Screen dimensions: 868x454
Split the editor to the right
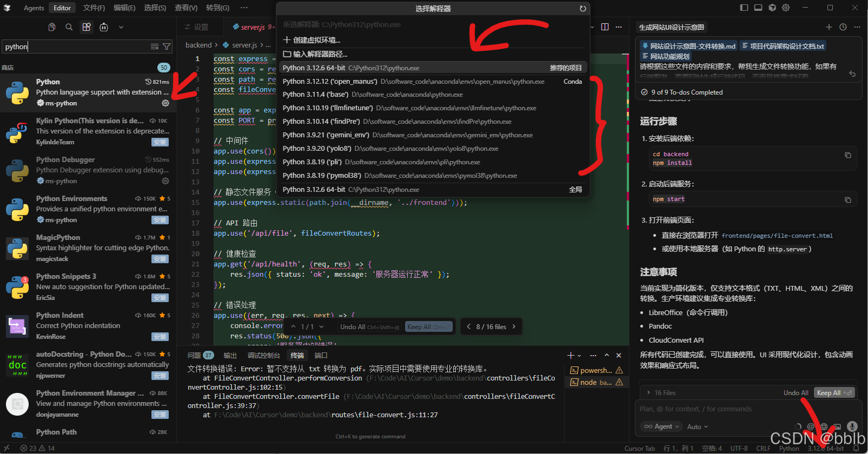coord(605,27)
